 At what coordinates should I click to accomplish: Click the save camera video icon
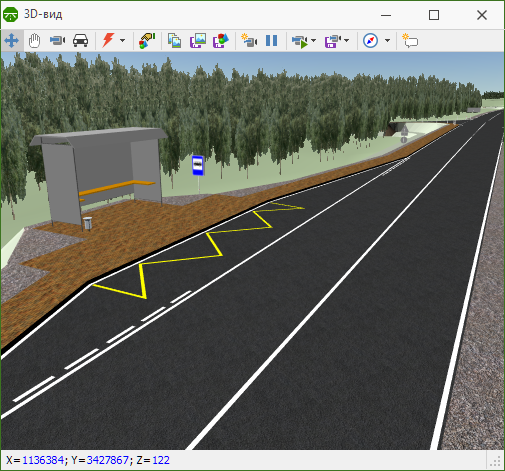point(332,41)
